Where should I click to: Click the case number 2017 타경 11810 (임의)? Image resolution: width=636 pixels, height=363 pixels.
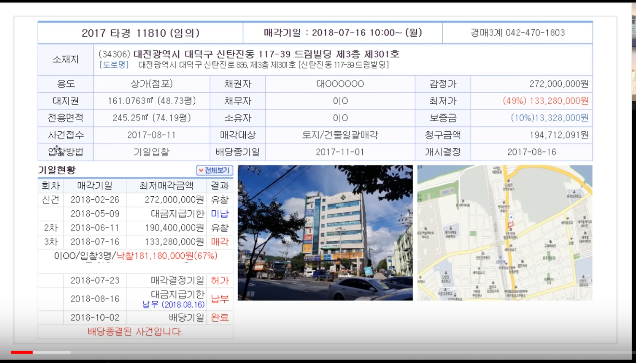(x=140, y=33)
